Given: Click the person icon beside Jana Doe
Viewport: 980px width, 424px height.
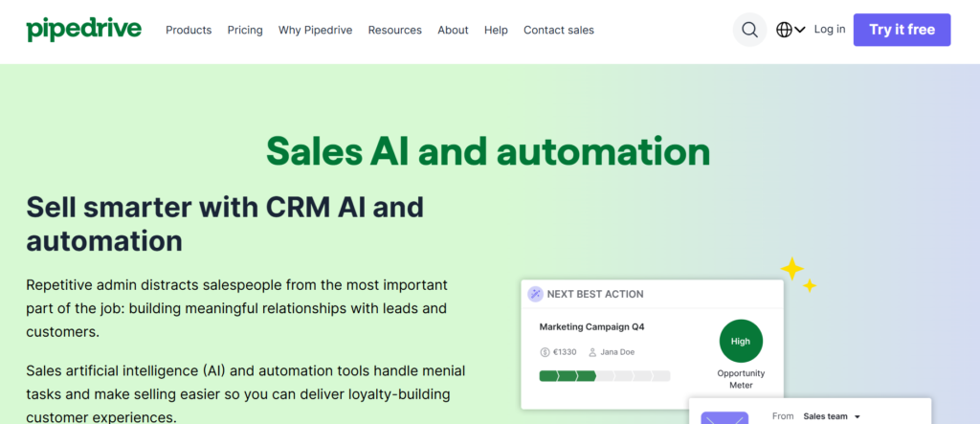Looking at the screenshot, I should coord(592,352).
